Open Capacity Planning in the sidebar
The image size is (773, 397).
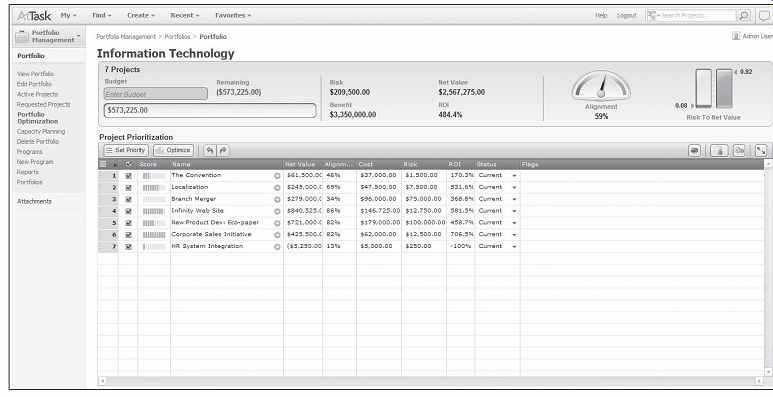point(41,132)
